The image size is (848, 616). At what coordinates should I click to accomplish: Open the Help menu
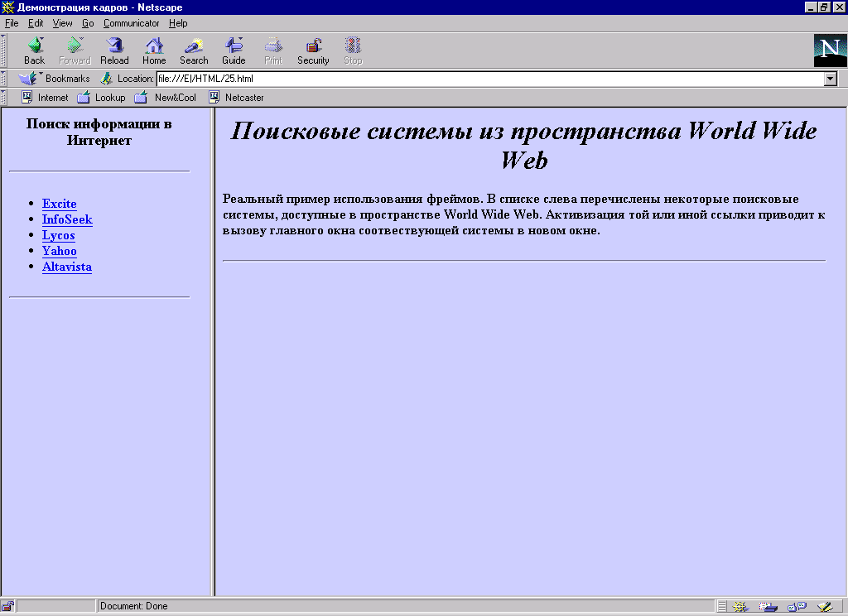click(x=178, y=23)
